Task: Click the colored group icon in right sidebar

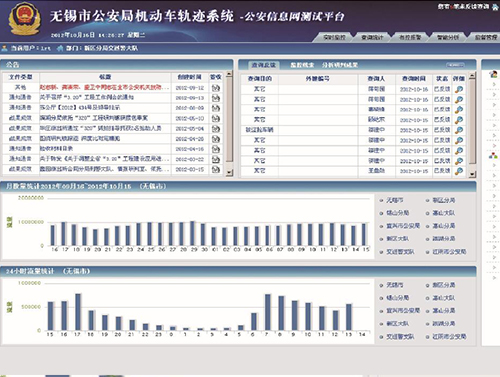Action: [493, 155]
